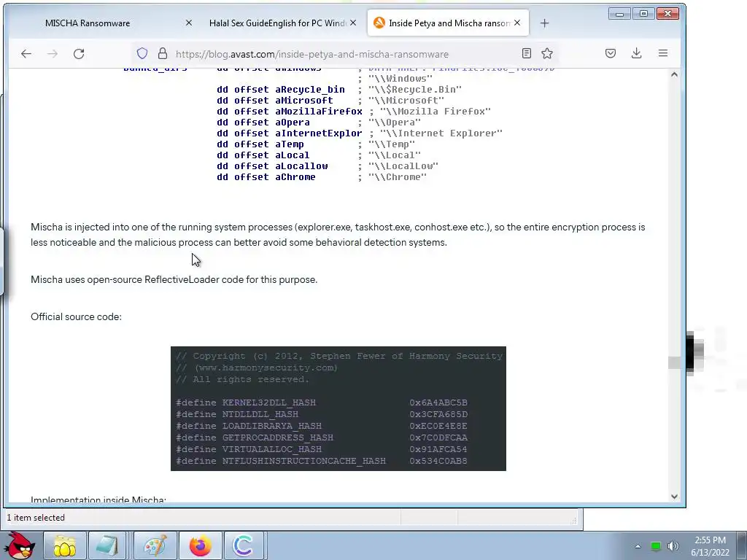The image size is (747, 560).
Task: Click the '1 item selected' status text
Action: point(36,518)
